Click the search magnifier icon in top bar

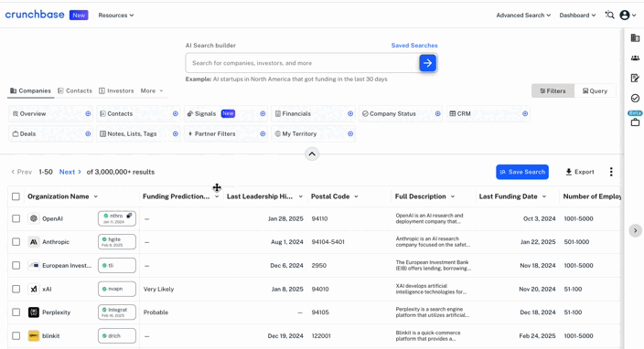coord(609,16)
